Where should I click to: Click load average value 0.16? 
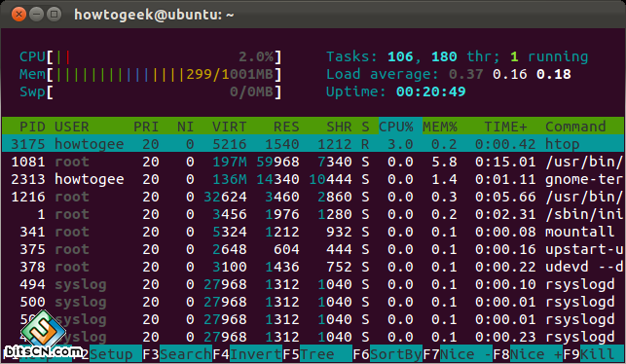tap(510, 74)
